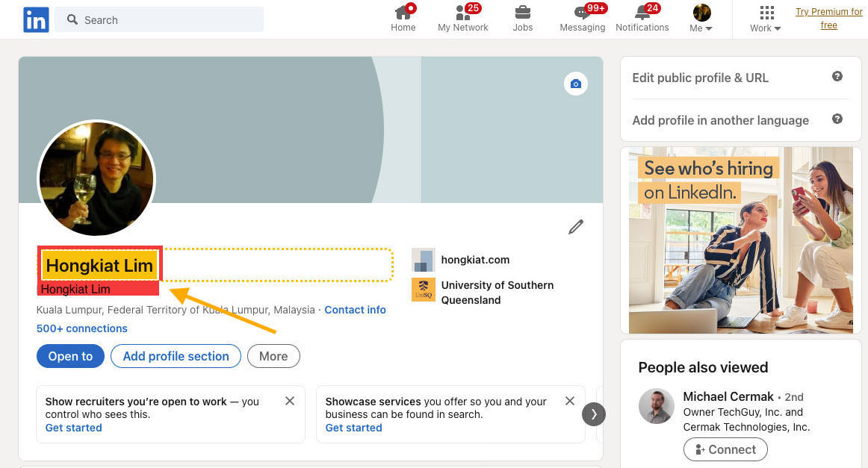The image size is (868, 468).
Task: Dismiss the Showcase services card
Action: (x=570, y=401)
